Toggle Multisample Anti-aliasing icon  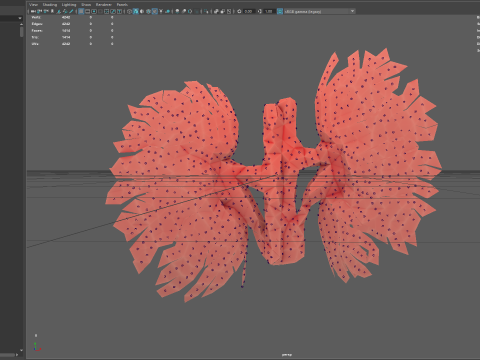(190, 11)
